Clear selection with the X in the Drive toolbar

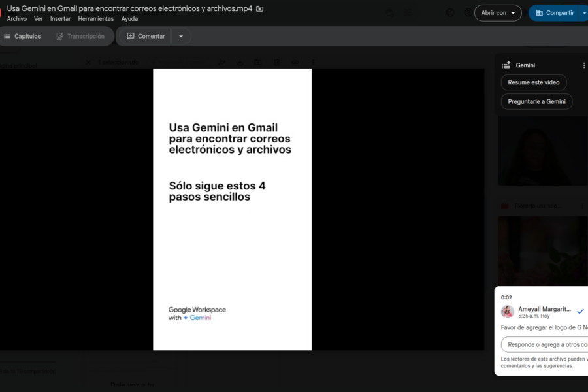(88, 62)
